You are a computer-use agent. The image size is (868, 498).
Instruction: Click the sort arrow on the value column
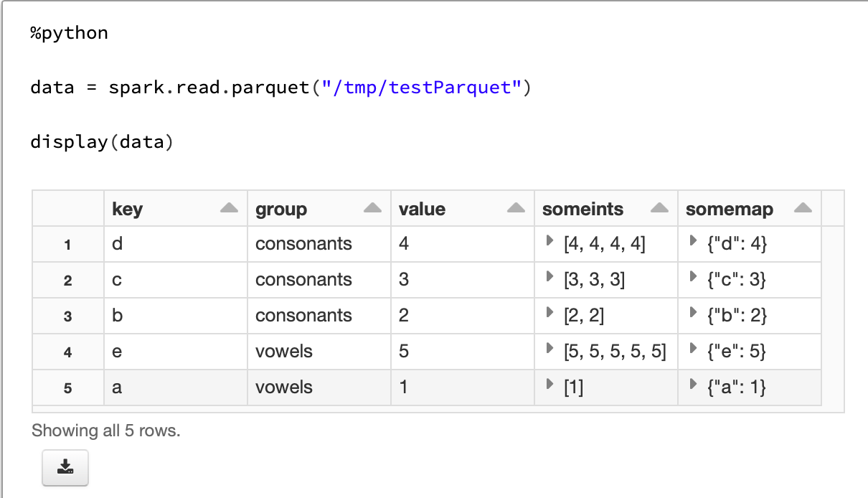point(516,208)
